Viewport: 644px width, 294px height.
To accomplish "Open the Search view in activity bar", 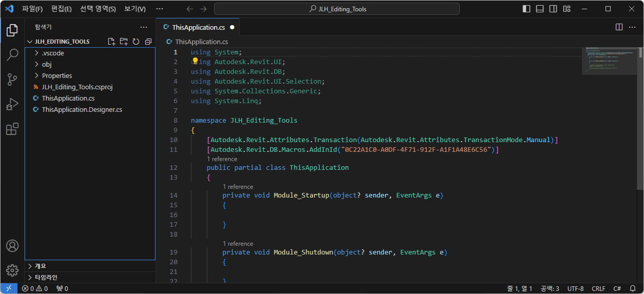I will [12, 55].
